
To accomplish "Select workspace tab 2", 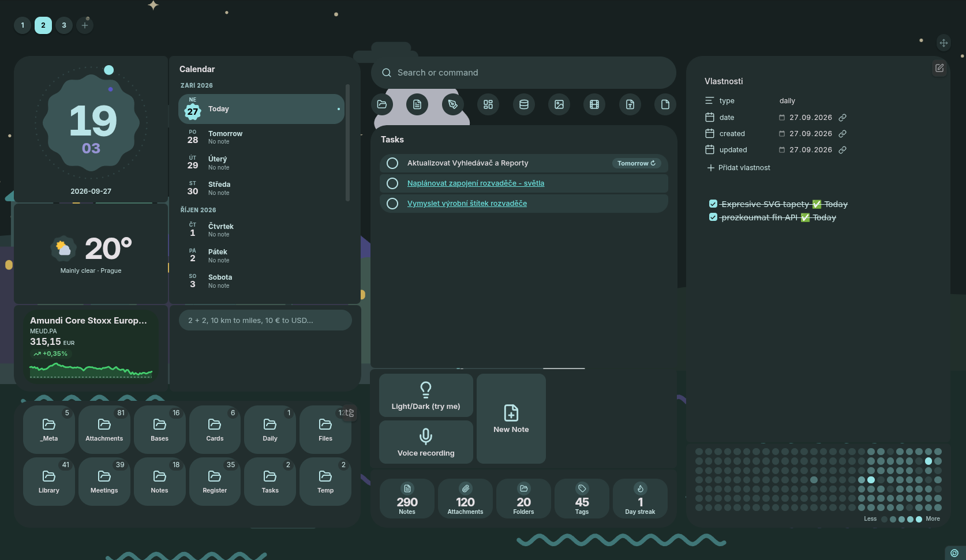I will pyautogui.click(x=43, y=25).
